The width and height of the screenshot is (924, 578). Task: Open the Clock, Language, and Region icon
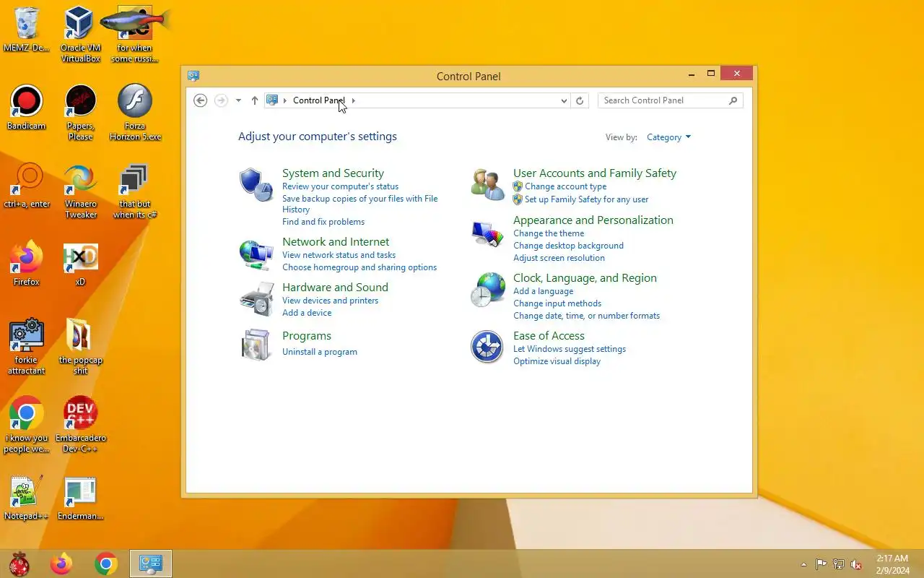(488, 290)
